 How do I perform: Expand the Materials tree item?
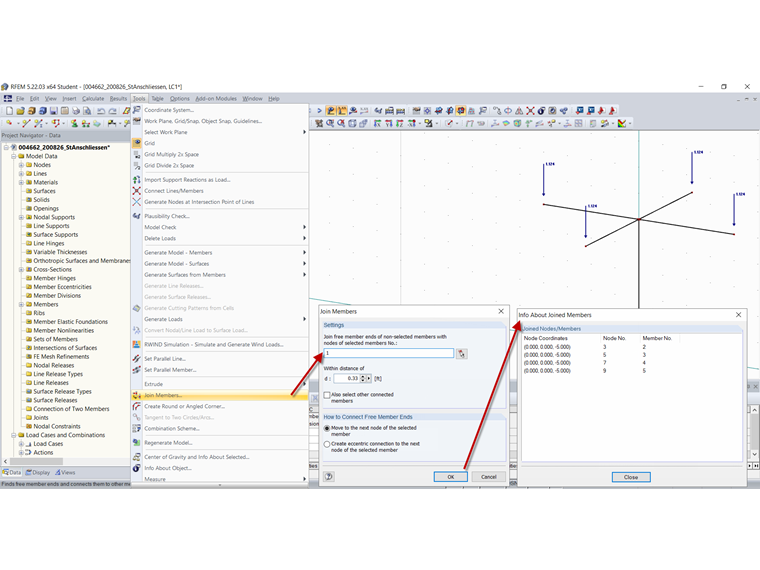(21, 183)
